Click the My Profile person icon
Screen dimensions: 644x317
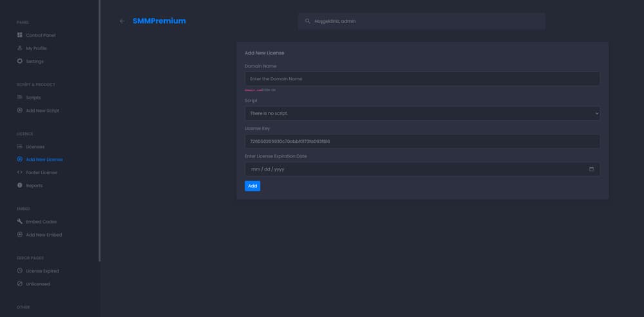tap(20, 48)
